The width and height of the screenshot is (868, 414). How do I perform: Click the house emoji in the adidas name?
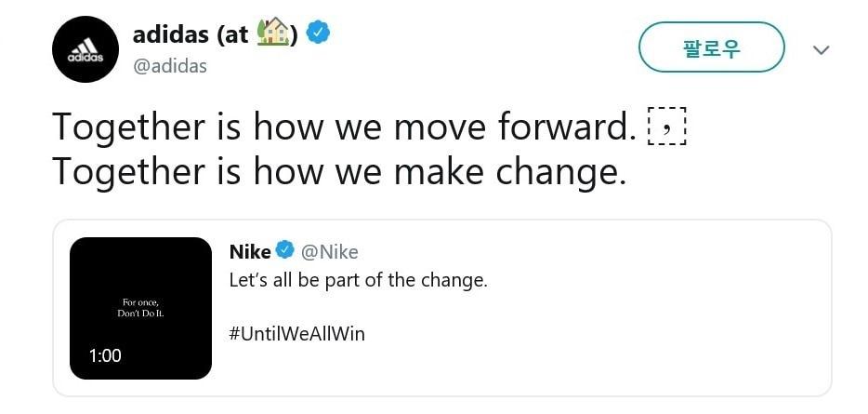point(273,33)
